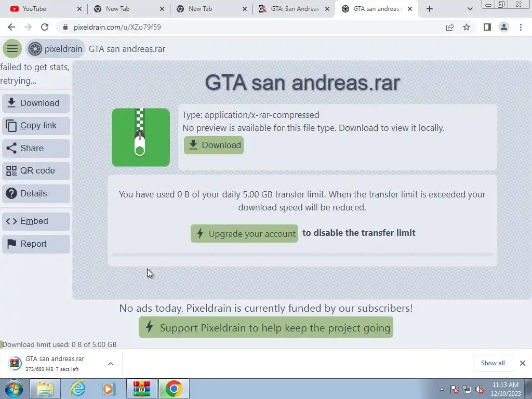Open Action Center flag icon
The image size is (532, 399).
click(x=455, y=390)
